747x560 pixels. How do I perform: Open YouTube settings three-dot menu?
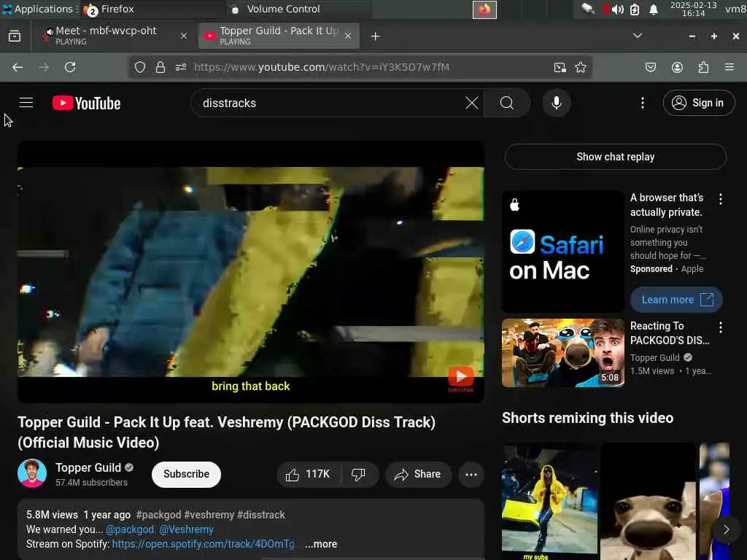(x=642, y=103)
